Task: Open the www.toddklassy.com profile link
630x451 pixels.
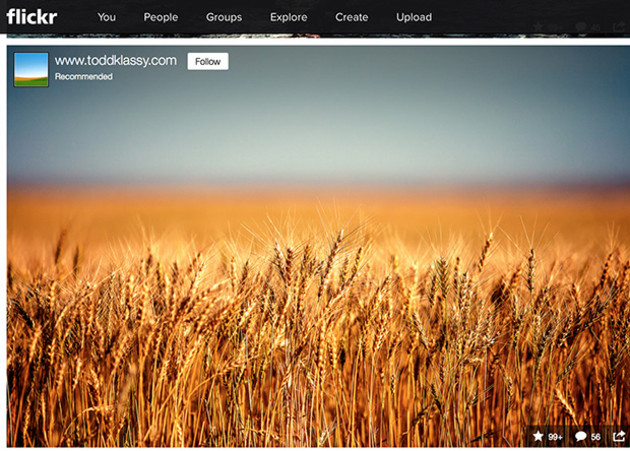Action: (116, 61)
